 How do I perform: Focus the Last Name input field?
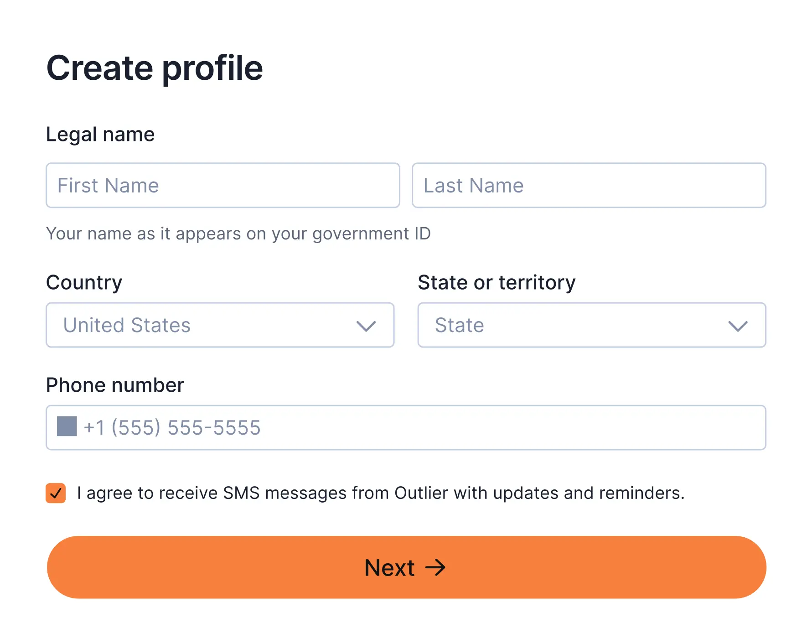pos(589,185)
